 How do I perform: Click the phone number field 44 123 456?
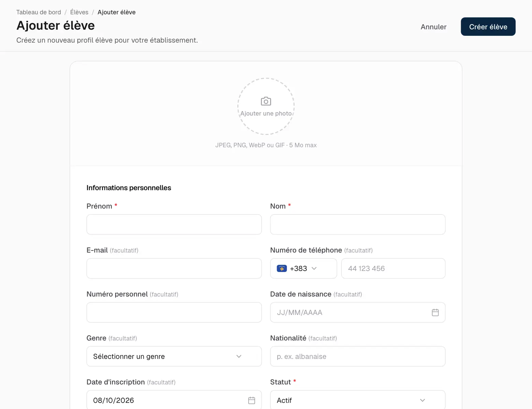tap(393, 268)
